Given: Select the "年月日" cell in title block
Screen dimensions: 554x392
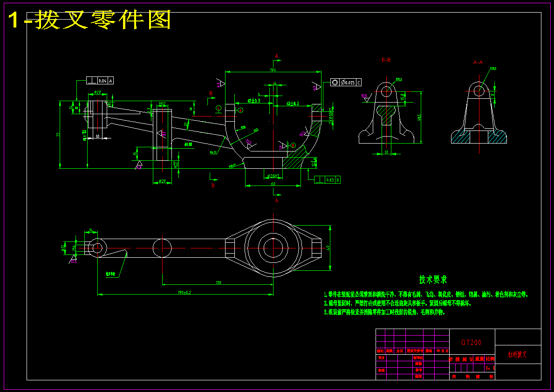Looking at the screenshot, I should tap(442, 351).
